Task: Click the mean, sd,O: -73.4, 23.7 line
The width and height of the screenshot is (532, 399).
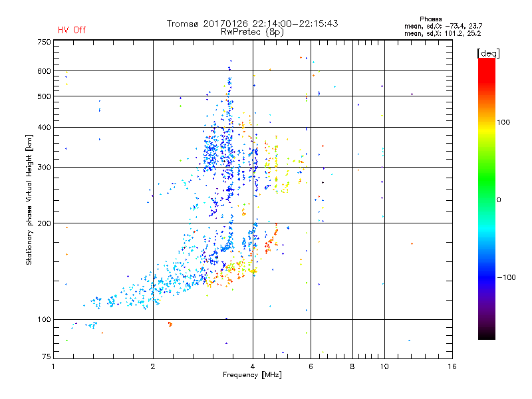Action: [x=443, y=26]
